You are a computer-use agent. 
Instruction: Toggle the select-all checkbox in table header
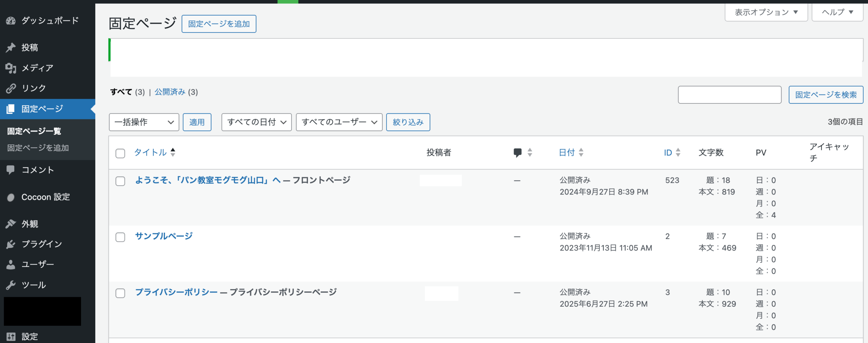120,153
